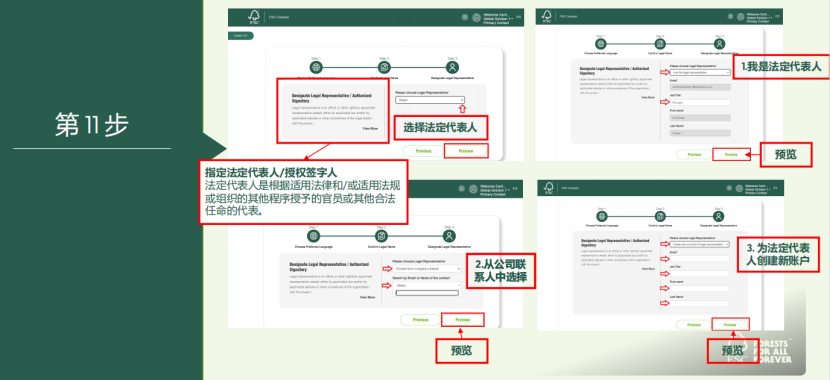Click Preview button in bottom-left screenshot

[x=462, y=320]
